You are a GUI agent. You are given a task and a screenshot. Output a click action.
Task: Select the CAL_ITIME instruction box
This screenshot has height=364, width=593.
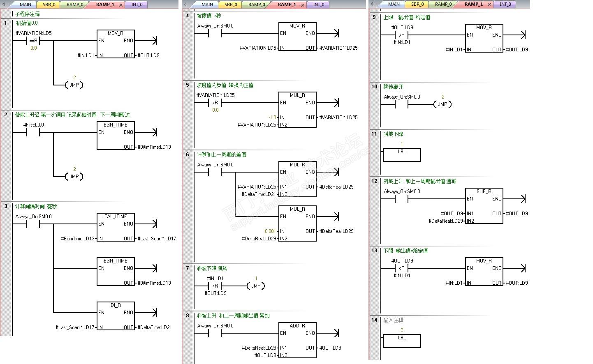tap(116, 227)
